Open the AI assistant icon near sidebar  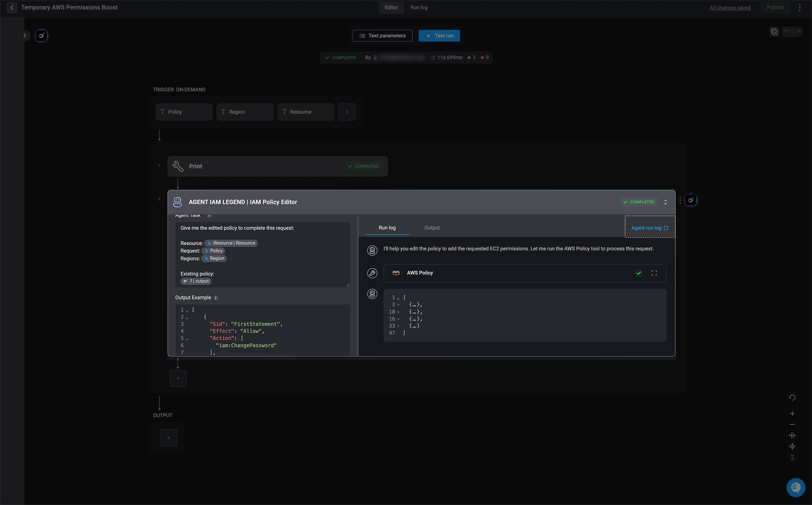(x=41, y=36)
